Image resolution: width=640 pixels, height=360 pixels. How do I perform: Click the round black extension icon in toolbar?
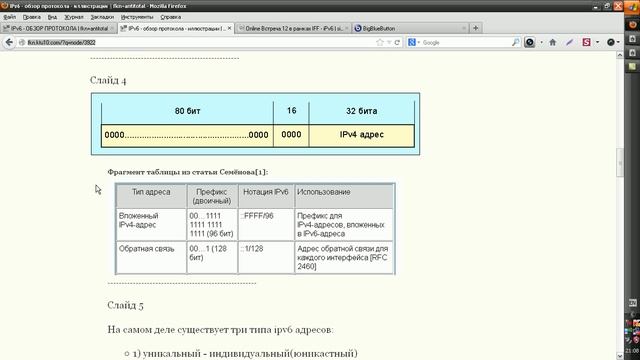(529, 42)
